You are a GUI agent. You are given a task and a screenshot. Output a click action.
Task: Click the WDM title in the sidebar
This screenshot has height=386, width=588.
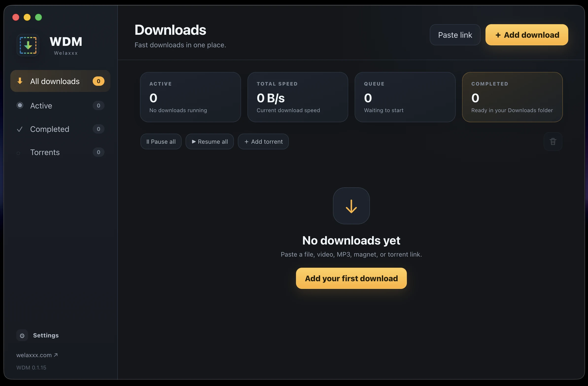pyautogui.click(x=66, y=41)
